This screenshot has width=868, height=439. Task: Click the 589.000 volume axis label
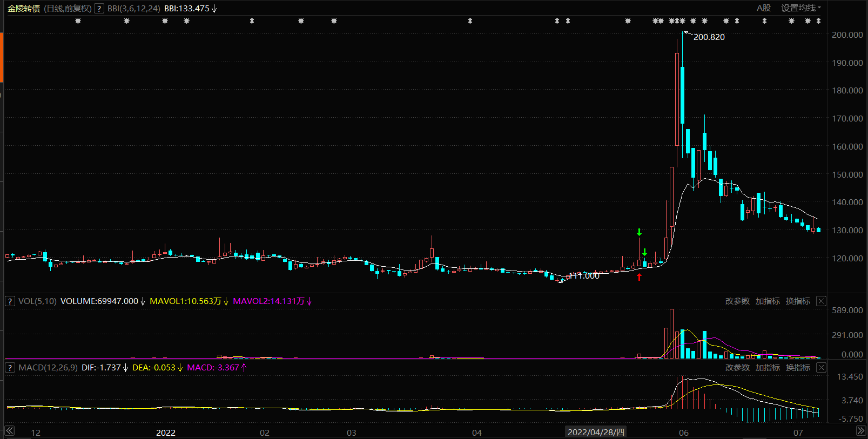click(847, 310)
